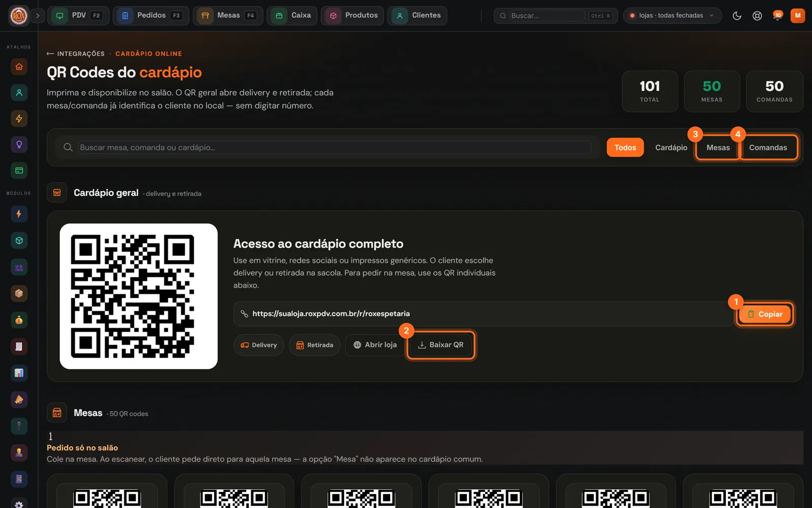Image resolution: width=812 pixels, height=508 pixels.
Task: Click the 50 Mesas stat card
Action: [712, 91]
